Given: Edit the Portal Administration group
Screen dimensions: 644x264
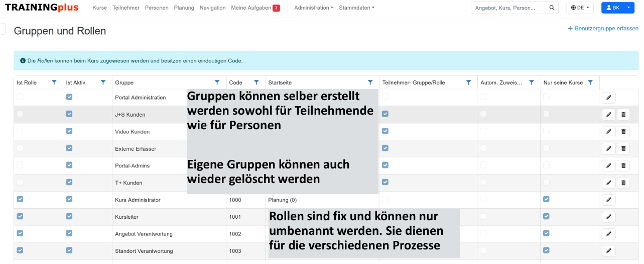Looking at the screenshot, I should pyautogui.click(x=608, y=98).
